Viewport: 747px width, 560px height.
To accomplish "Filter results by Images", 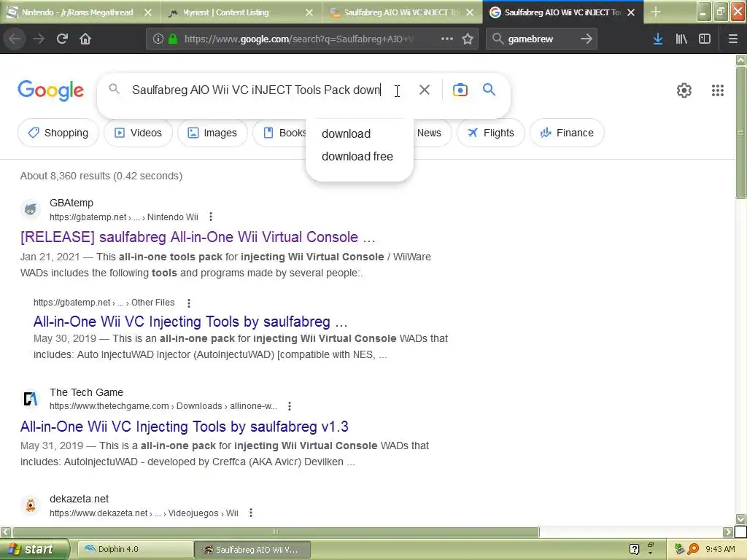I will 212,133.
